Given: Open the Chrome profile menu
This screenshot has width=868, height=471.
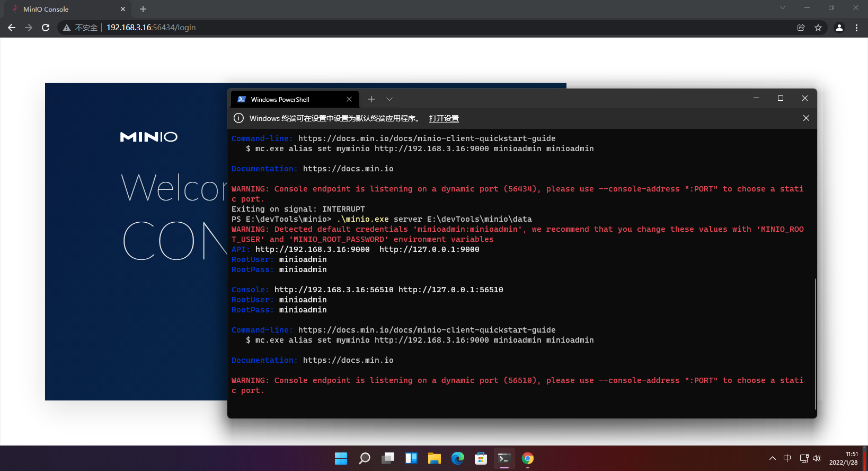Looking at the screenshot, I should coord(839,28).
